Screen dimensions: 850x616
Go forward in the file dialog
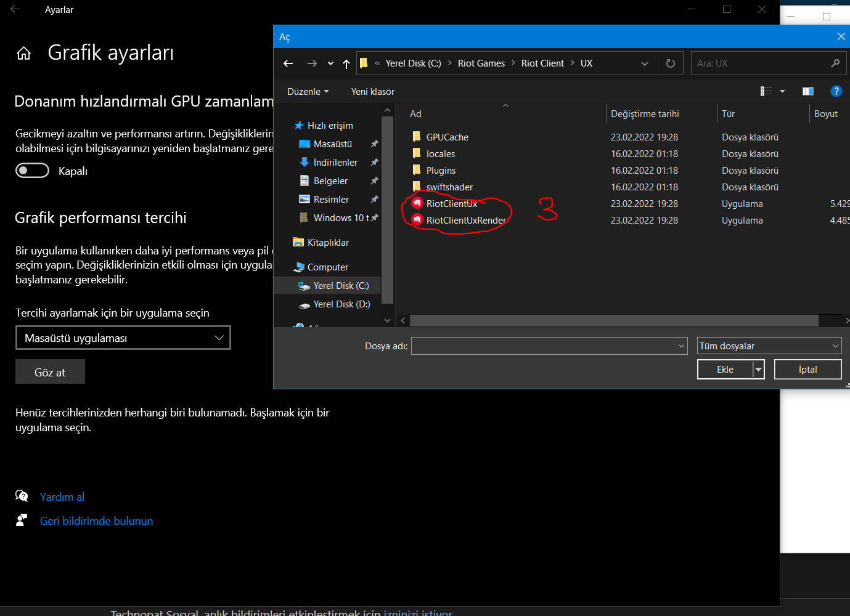coord(312,63)
